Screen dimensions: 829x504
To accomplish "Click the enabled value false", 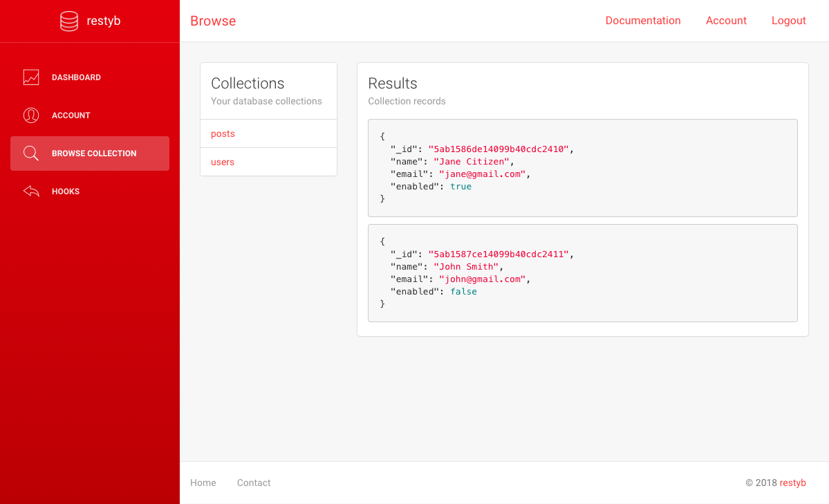I will [x=464, y=292].
